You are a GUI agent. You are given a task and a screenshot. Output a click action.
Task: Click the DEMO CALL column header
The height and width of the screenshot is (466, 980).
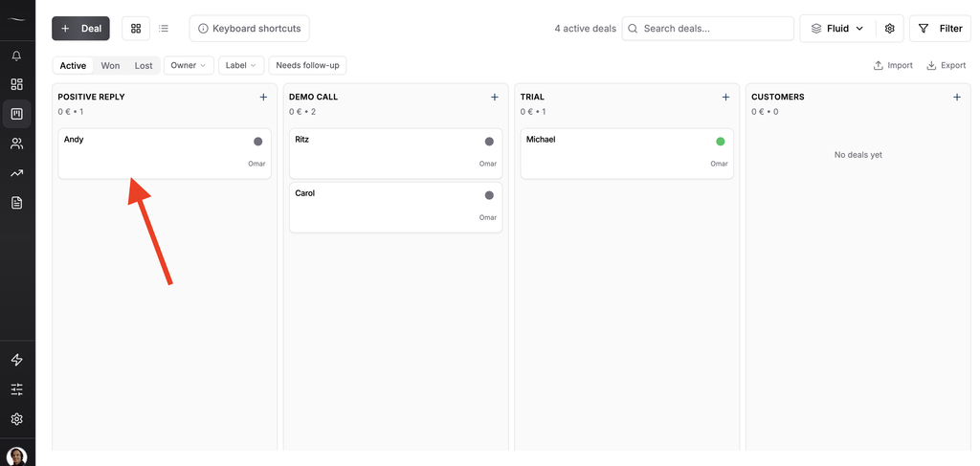313,97
